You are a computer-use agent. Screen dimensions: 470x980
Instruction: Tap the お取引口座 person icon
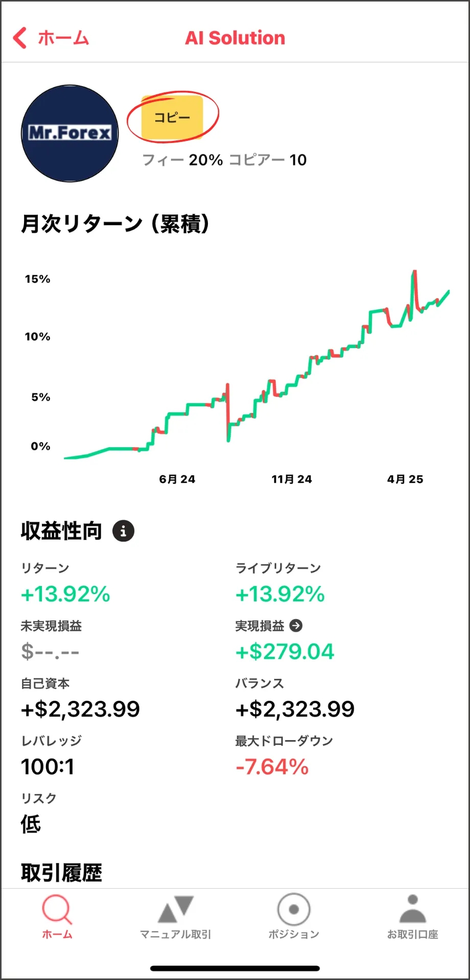412,909
